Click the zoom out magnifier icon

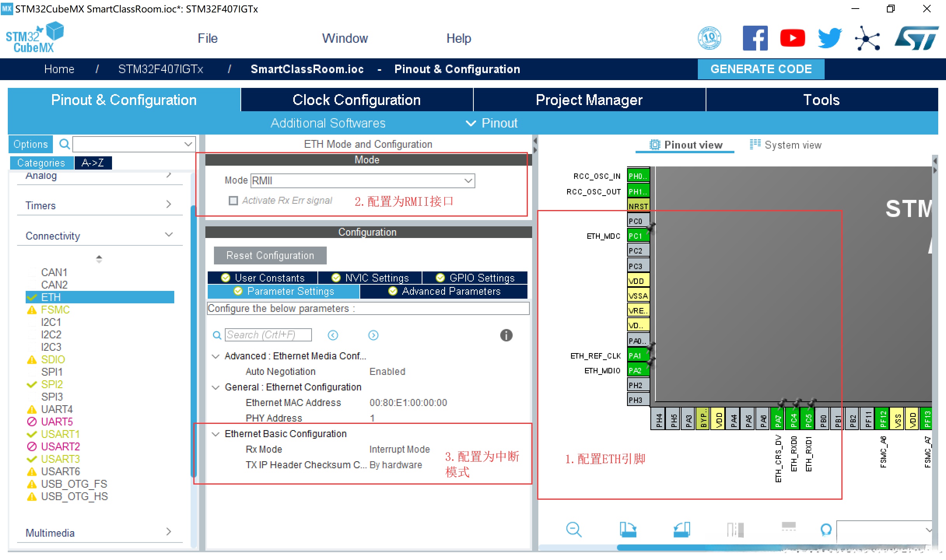(574, 529)
